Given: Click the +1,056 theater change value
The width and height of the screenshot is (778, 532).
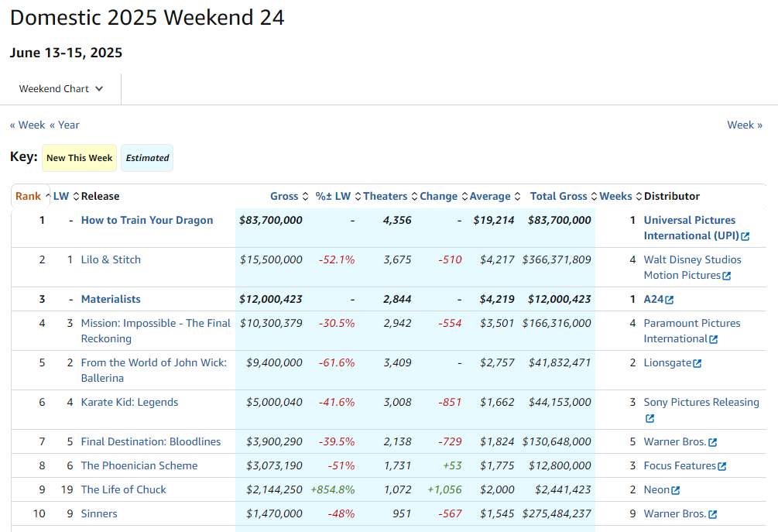Looking at the screenshot, I should coord(444,490).
